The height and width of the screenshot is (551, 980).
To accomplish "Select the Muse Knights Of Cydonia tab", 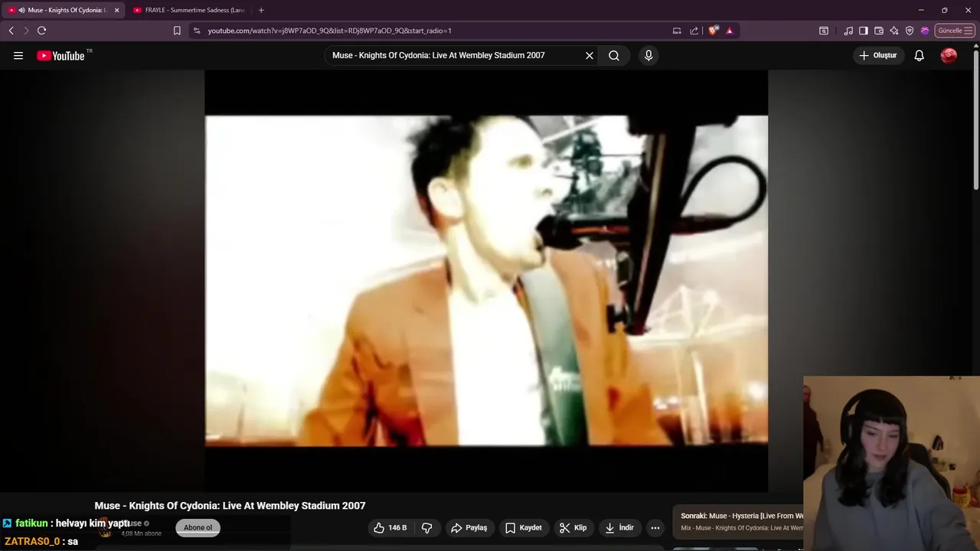I will click(65, 10).
